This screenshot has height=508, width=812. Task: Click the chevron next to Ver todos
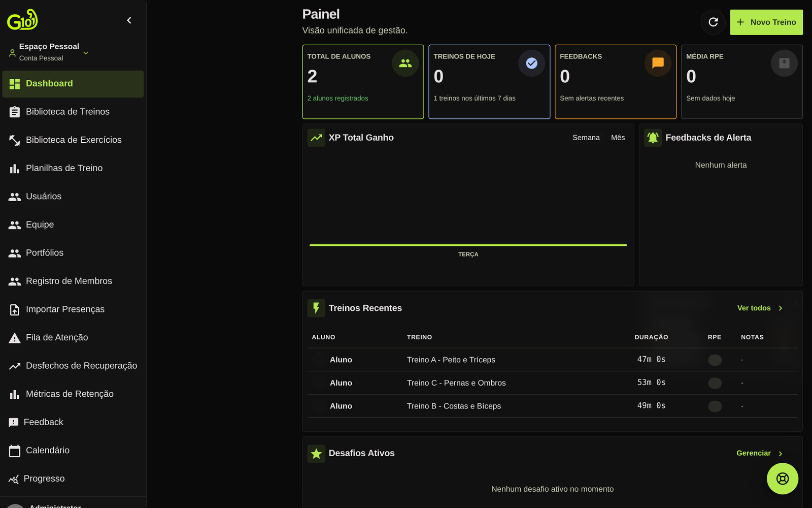coord(781,308)
